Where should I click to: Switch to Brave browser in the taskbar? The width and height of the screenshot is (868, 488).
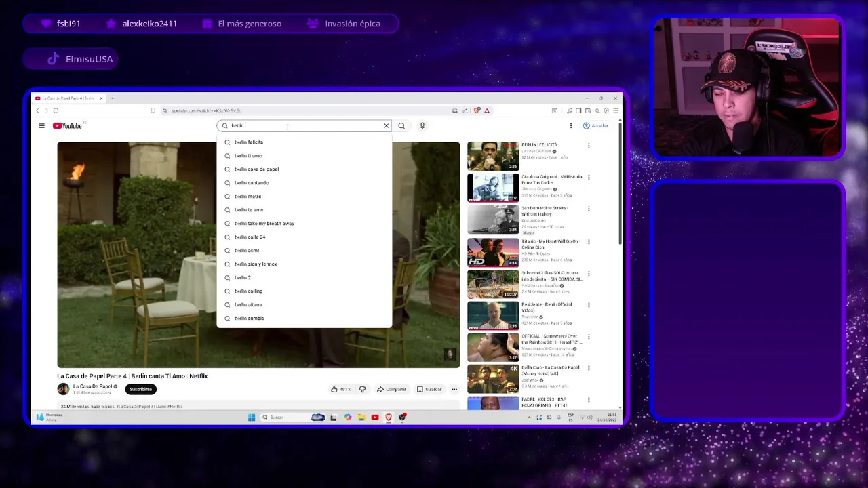[x=389, y=417]
